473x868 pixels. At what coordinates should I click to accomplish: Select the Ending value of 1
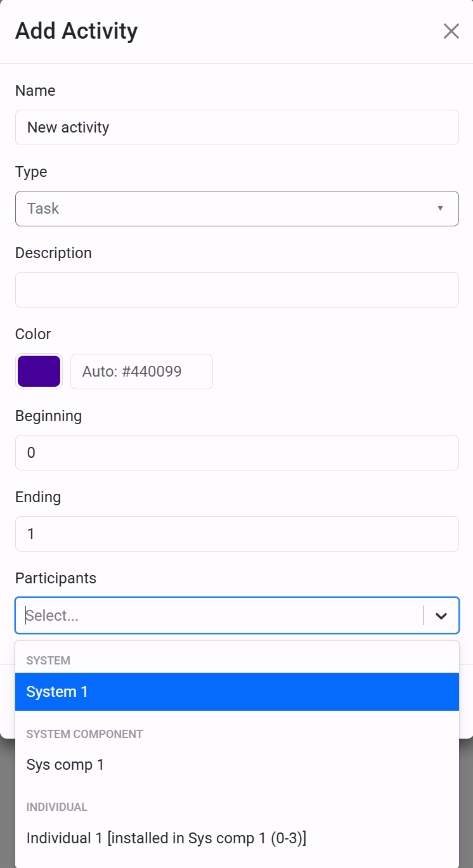point(237,534)
